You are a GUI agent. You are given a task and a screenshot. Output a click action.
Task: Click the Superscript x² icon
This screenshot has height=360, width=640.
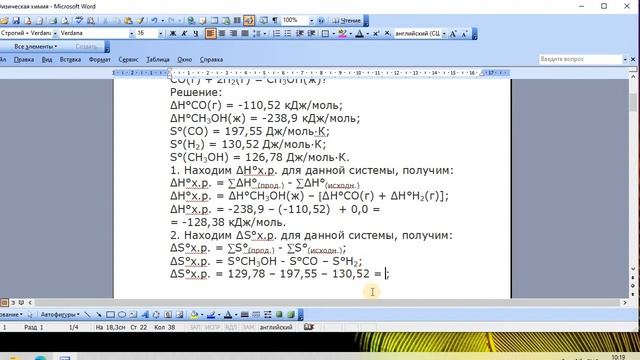coord(376,33)
